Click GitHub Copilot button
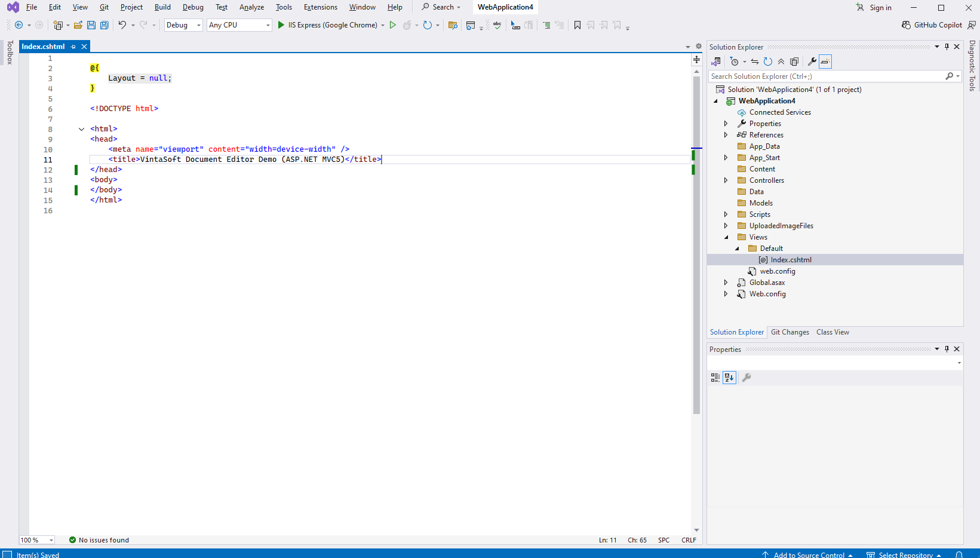980x558 pixels. [932, 25]
